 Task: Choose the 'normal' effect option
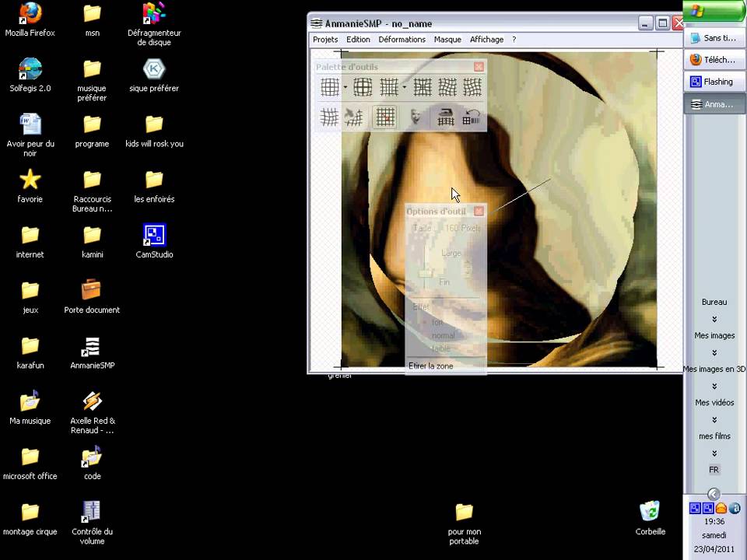[x=443, y=335]
